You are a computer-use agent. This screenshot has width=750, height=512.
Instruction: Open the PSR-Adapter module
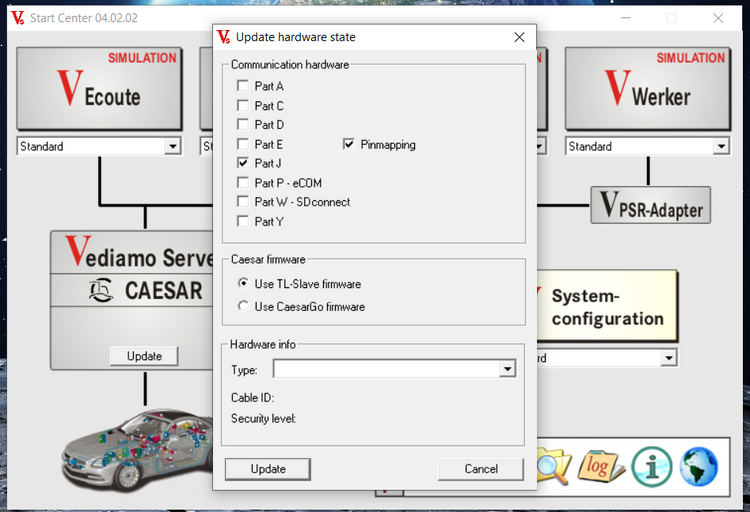[651, 205]
